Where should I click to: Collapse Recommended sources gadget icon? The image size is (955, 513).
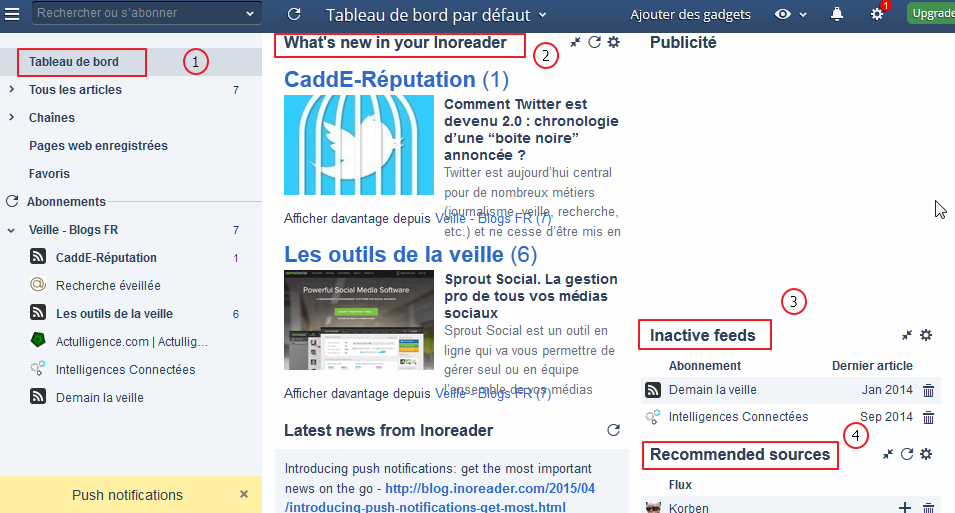[888, 454]
